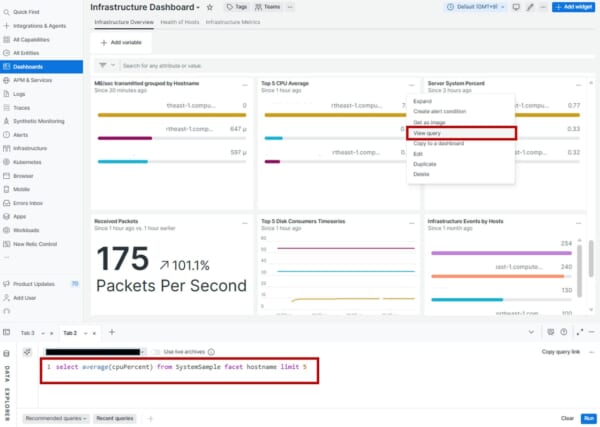Choose Duplicate from the widget menu

click(x=422, y=165)
